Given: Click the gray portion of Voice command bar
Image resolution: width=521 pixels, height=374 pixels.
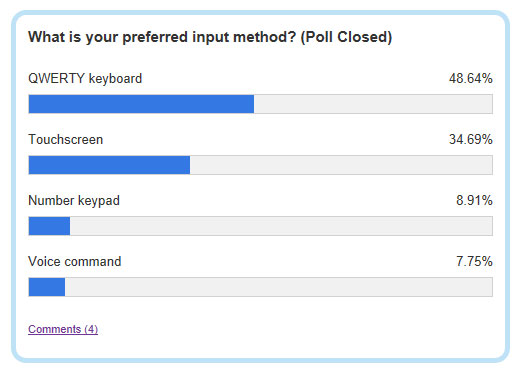Looking at the screenshot, I should [278, 287].
